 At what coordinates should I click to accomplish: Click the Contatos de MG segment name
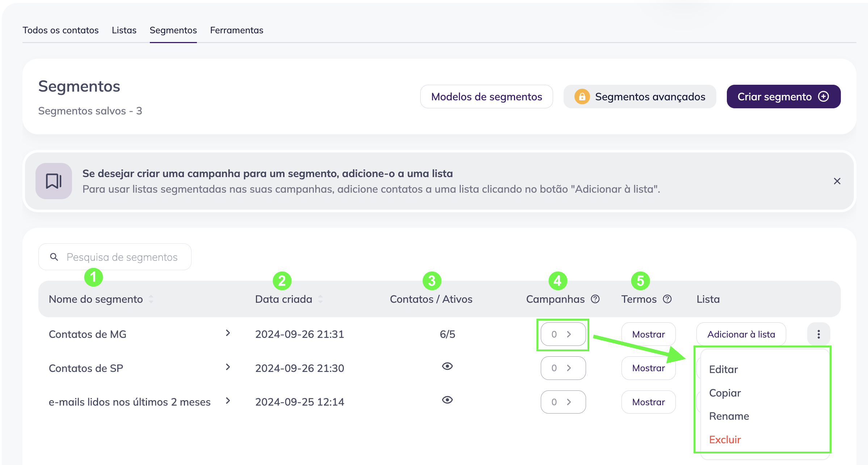coord(88,334)
